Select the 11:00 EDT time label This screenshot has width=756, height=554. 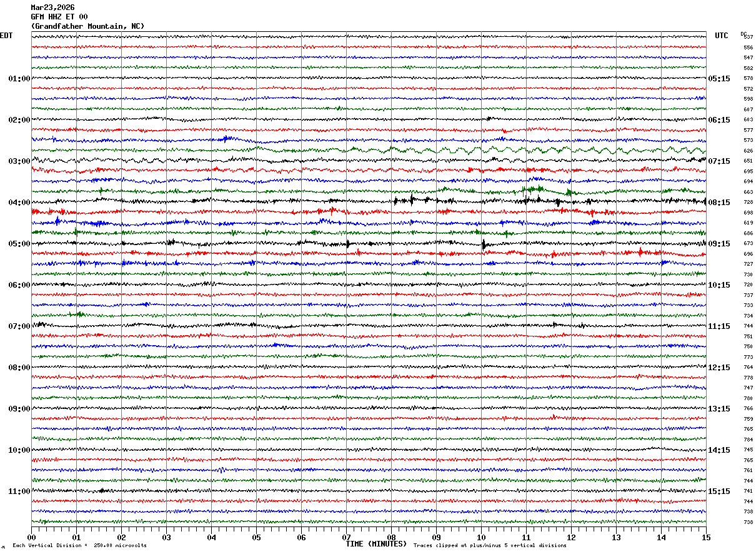pyautogui.click(x=19, y=491)
